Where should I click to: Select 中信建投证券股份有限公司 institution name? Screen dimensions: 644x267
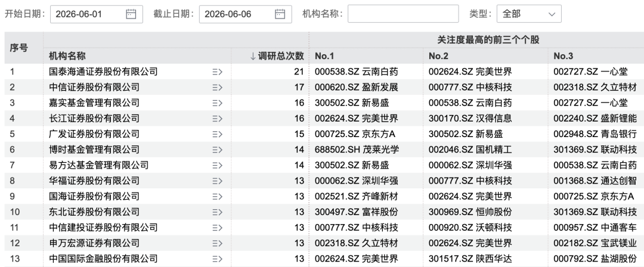103,228
